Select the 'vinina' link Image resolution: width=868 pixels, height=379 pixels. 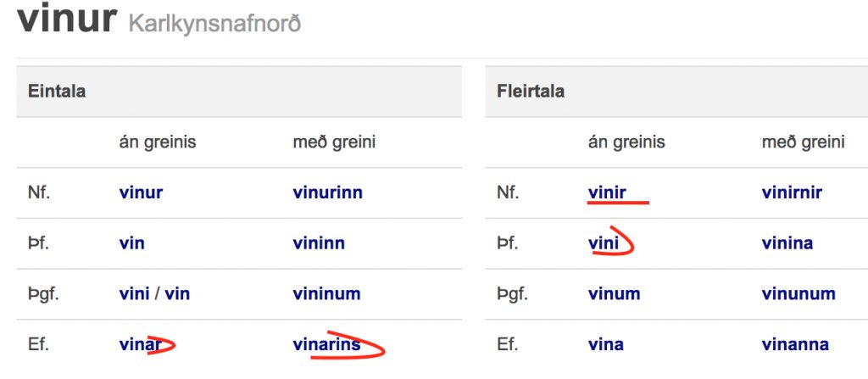coord(787,243)
